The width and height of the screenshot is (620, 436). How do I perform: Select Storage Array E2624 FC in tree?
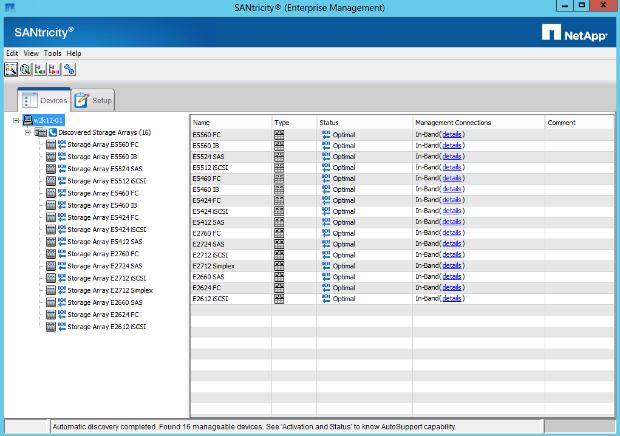coord(103,315)
